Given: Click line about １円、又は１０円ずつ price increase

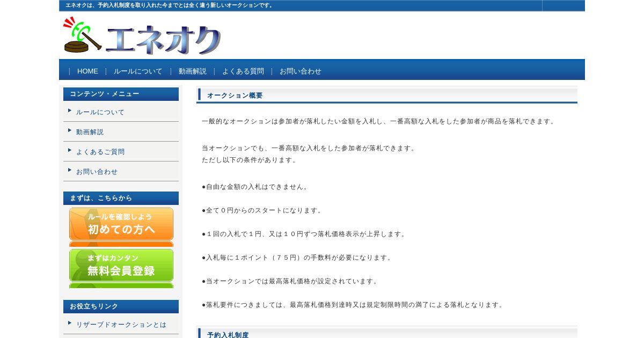Looking at the screenshot, I should 305,234.
